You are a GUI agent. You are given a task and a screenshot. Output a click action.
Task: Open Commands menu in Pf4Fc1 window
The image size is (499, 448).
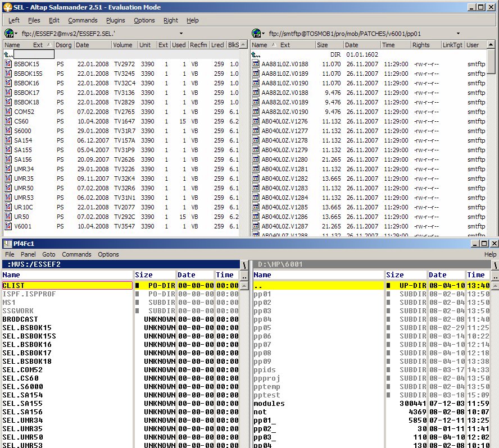click(x=76, y=254)
